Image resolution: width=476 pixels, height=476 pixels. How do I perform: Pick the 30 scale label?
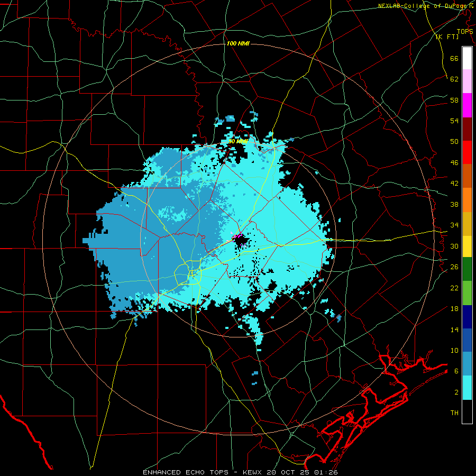pyautogui.click(x=454, y=246)
